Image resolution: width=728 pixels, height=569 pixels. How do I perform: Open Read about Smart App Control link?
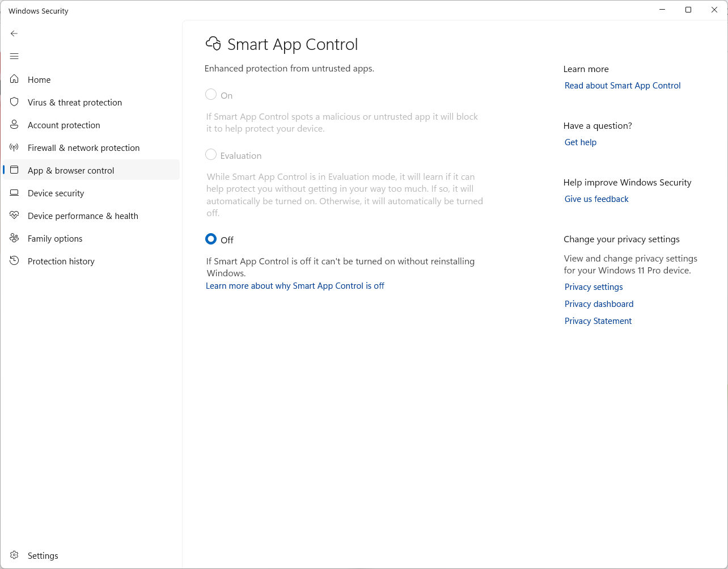(623, 86)
